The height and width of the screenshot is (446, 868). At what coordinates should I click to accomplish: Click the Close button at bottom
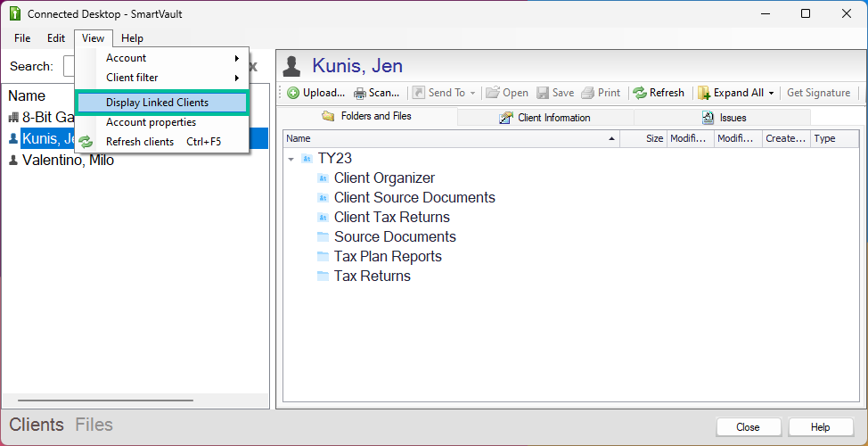pyautogui.click(x=749, y=427)
